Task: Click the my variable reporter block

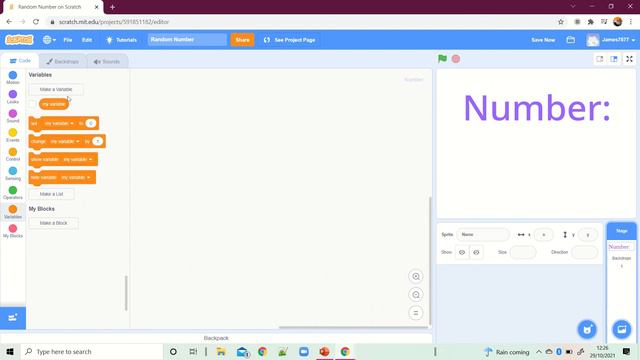Action: pos(54,104)
